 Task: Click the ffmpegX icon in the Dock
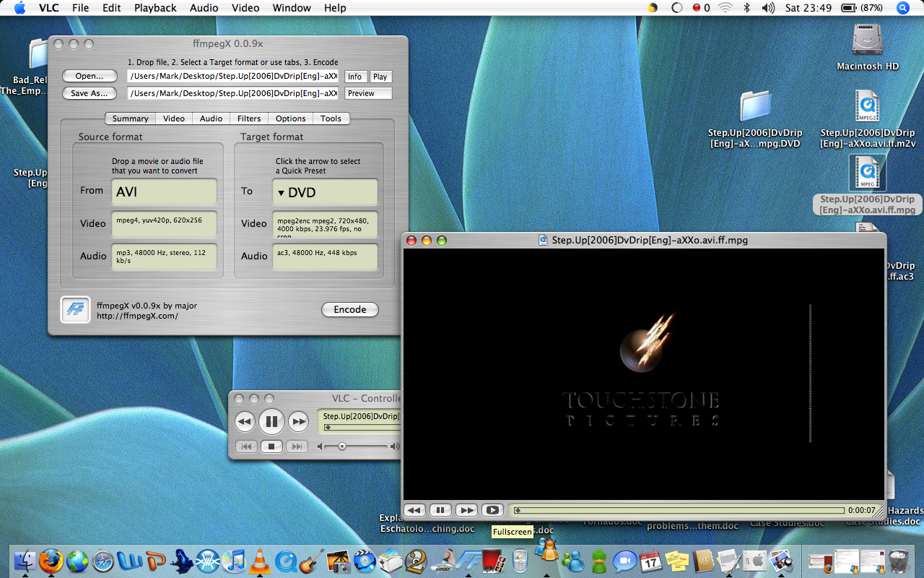point(468,561)
